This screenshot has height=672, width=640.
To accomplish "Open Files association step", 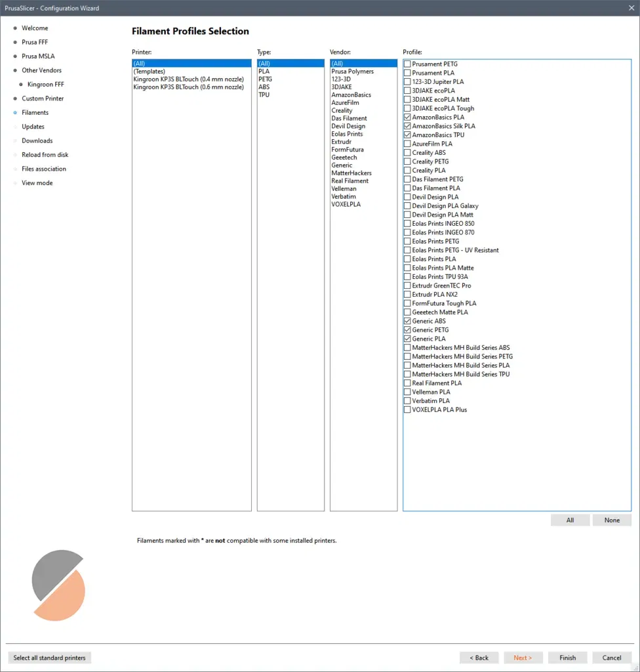I will pyautogui.click(x=44, y=169).
